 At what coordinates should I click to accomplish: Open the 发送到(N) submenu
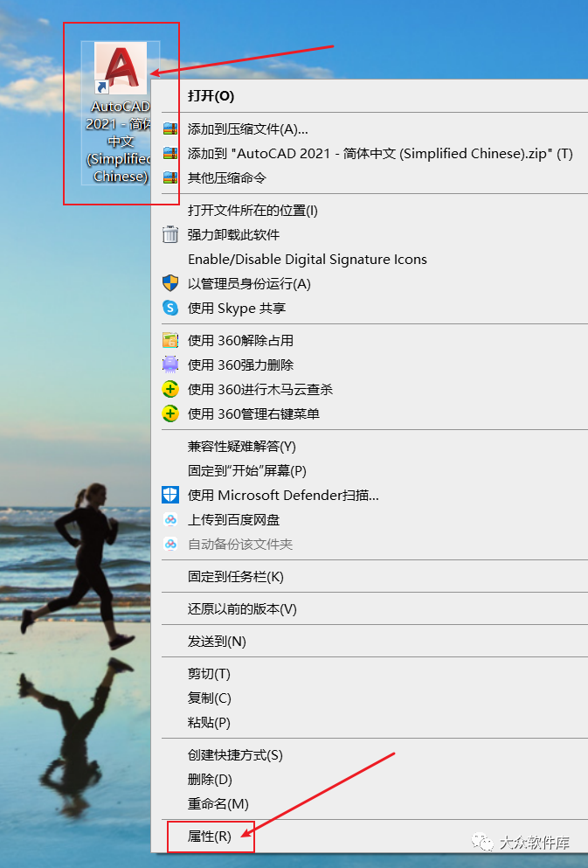pos(217,642)
